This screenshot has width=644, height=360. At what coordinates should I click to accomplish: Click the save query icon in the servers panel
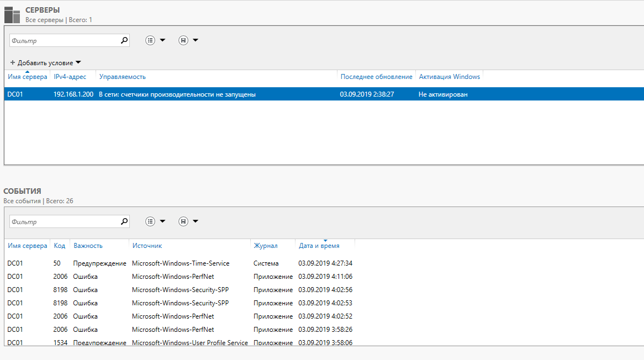(183, 40)
